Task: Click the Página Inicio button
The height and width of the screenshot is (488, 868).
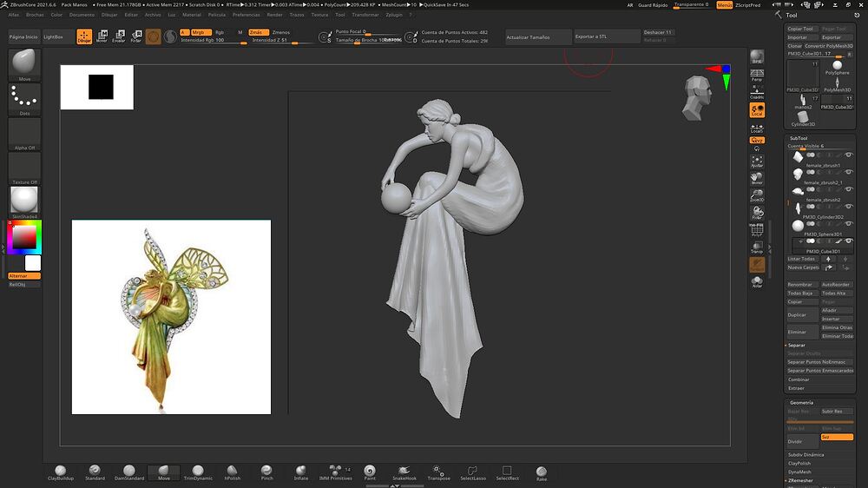Action: (23, 36)
